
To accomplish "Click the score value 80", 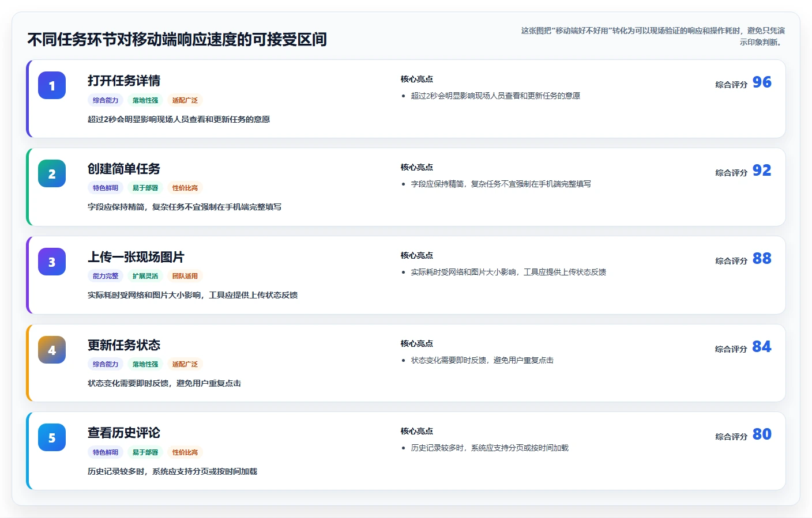I will pos(762,434).
